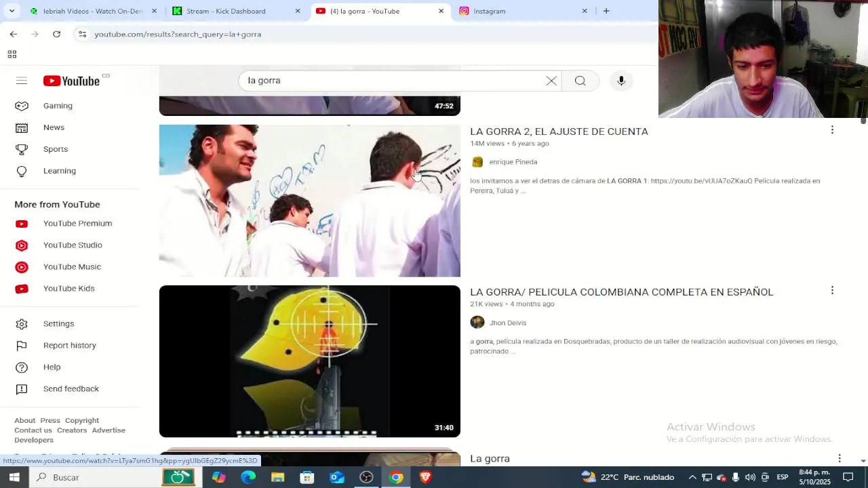
Task: Open the Windows notification center
Action: click(x=848, y=477)
